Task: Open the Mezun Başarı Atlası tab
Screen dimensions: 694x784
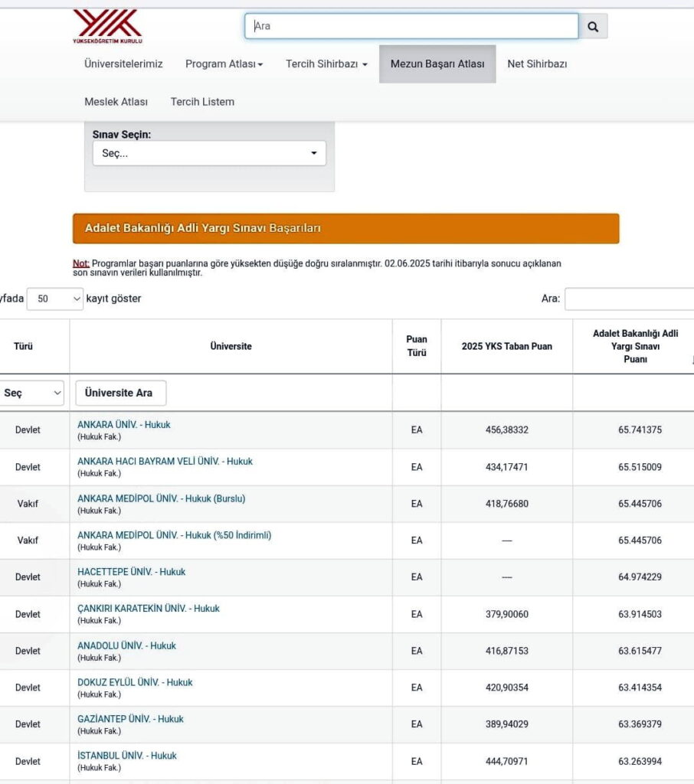Action: click(x=437, y=64)
